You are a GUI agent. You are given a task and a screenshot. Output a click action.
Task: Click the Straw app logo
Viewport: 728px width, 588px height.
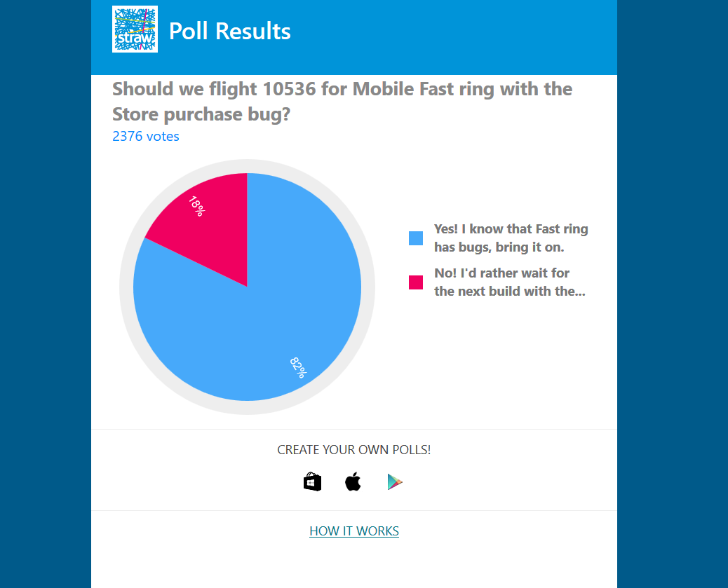pos(135,29)
